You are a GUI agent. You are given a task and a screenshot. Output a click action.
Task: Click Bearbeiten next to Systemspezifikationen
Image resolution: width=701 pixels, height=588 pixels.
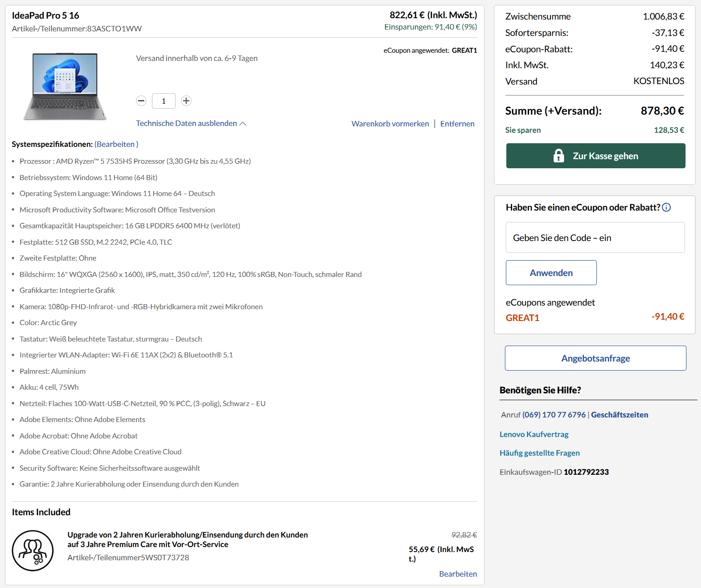pos(116,144)
